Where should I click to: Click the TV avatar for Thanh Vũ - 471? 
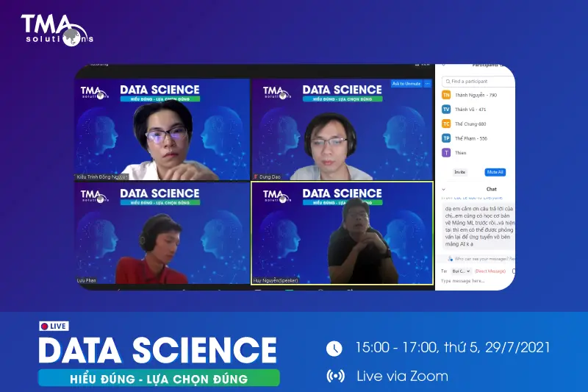[x=446, y=109]
